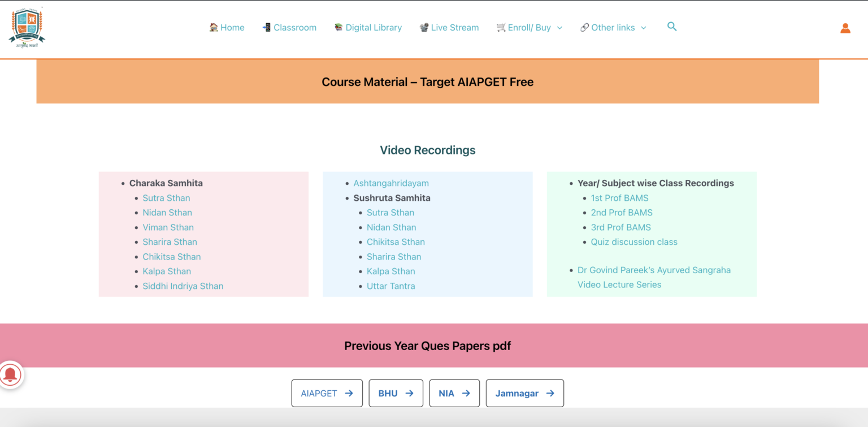Viewport: 868px width, 427px height.
Task: Open the Ashtangahridayam video recordings link
Action: [391, 183]
